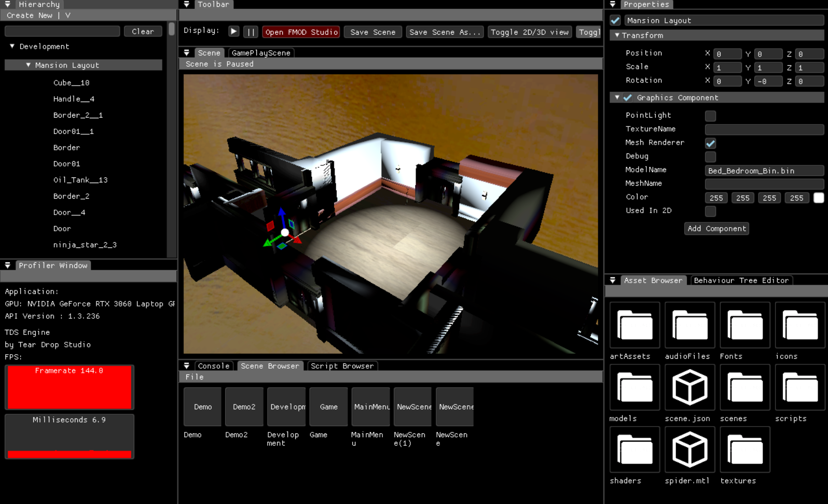Click the hierarchy search input field
828x504 pixels.
(62, 31)
